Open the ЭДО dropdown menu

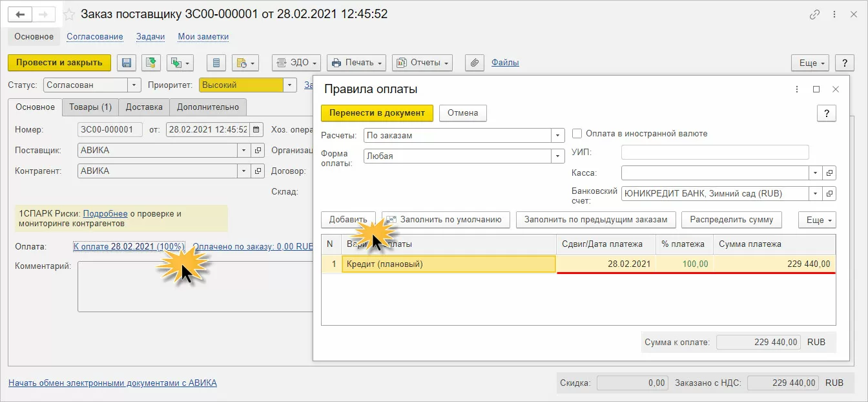296,63
